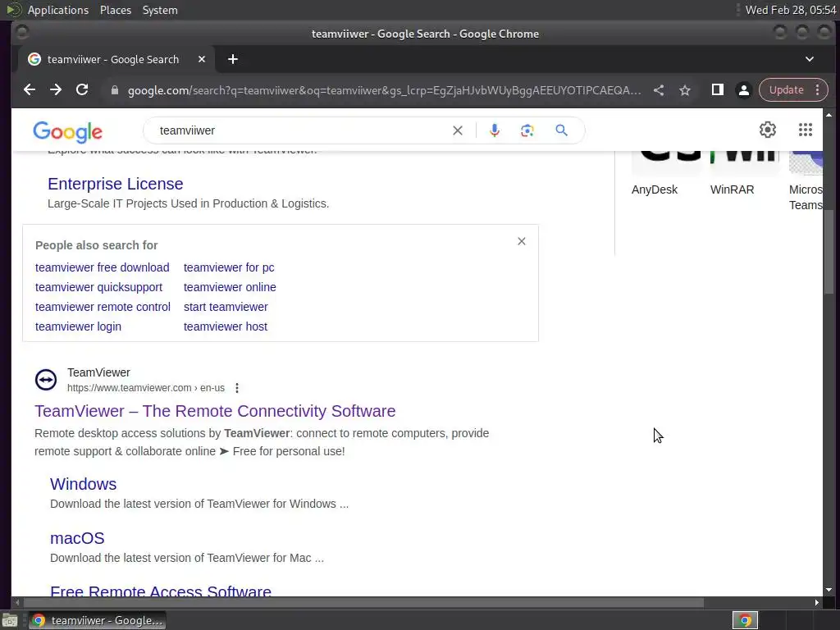Viewport: 840px width, 630px height.
Task: Search for teamviewer quicksupport
Action: point(98,287)
